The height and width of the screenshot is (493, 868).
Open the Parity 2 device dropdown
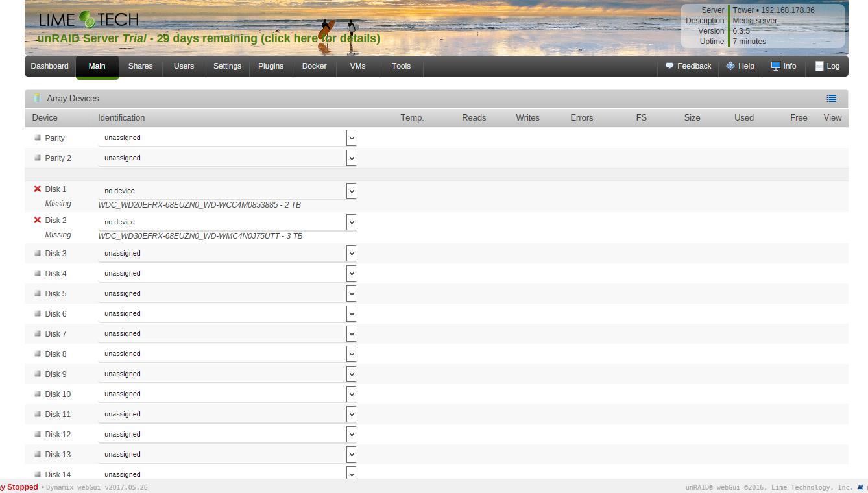point(228,158)
